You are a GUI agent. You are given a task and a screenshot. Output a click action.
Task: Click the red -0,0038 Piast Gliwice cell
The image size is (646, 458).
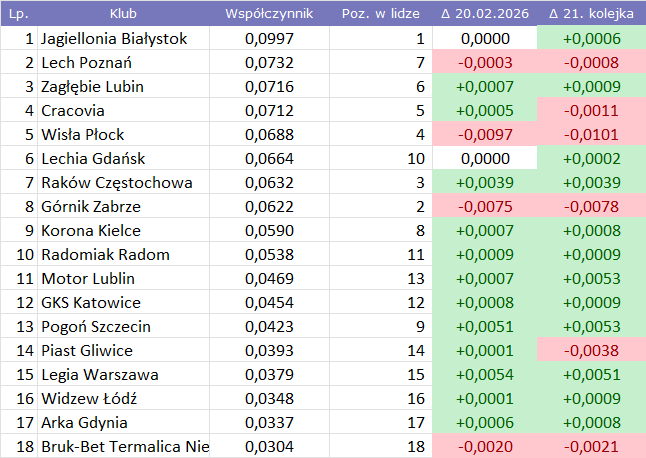pos(591,351)
